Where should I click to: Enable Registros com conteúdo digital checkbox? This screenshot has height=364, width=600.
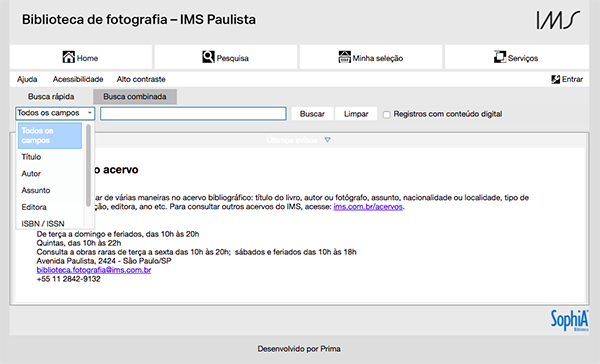coord(387,114)
